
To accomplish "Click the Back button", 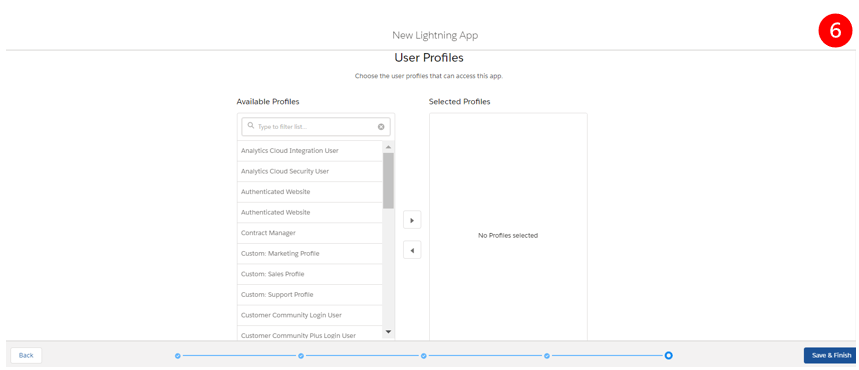I will coord(26,355).
